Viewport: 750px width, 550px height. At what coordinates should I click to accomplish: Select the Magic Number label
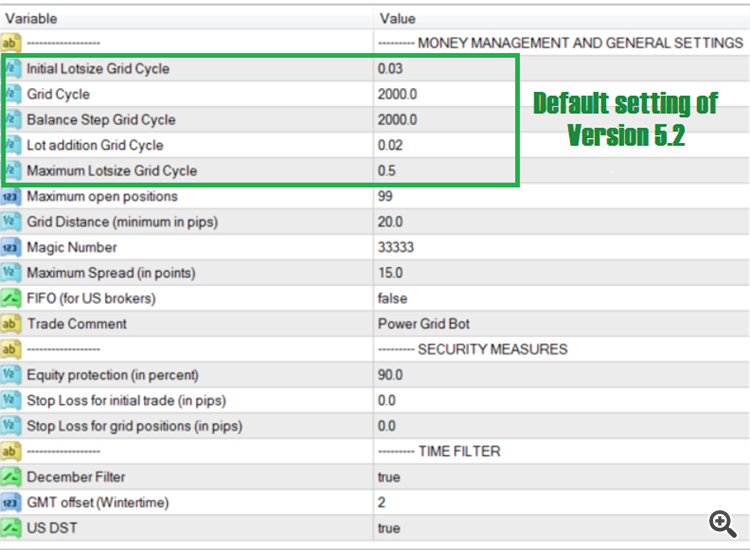[72, 247]
